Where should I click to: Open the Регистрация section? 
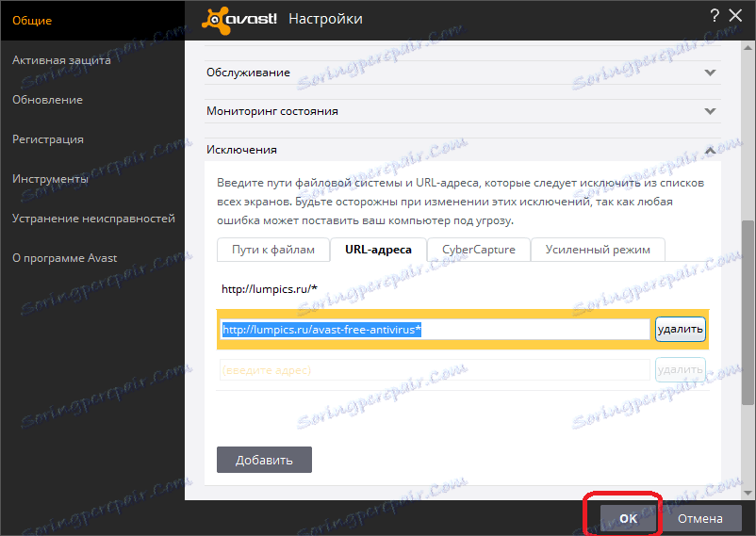point(48,139)
